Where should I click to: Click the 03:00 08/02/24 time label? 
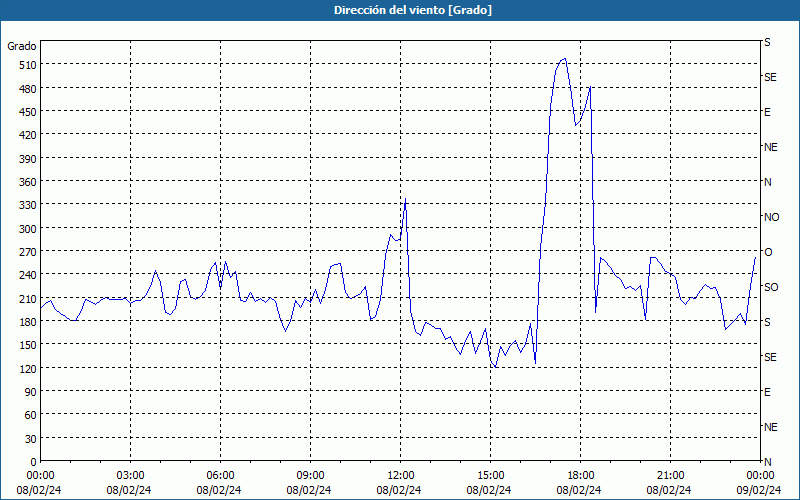[129, 483]
